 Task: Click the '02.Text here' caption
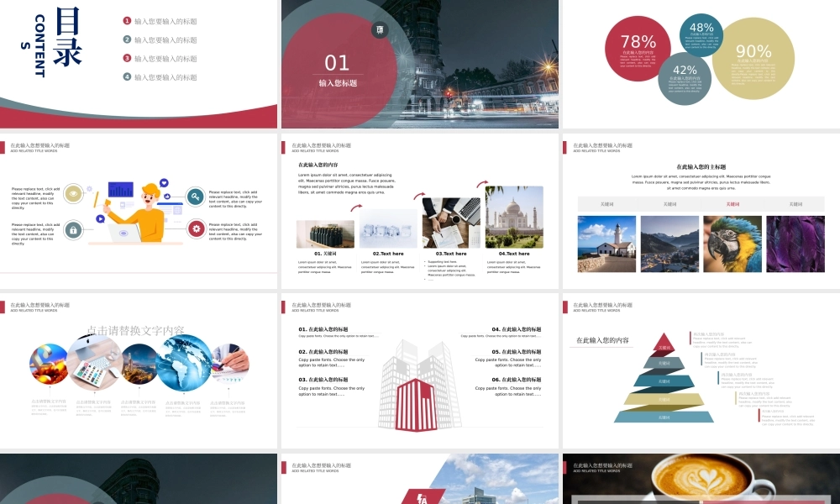point(388,254)
